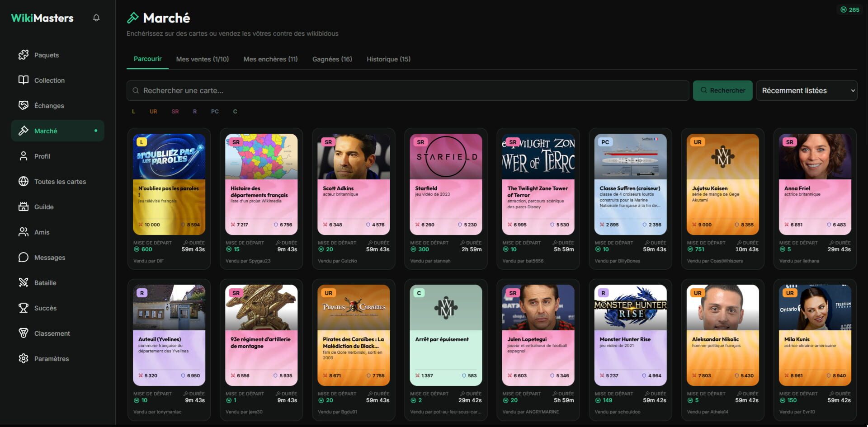Click the Profil person icon
This screenshot has width=868, height=427.
(x=24, y=156)
